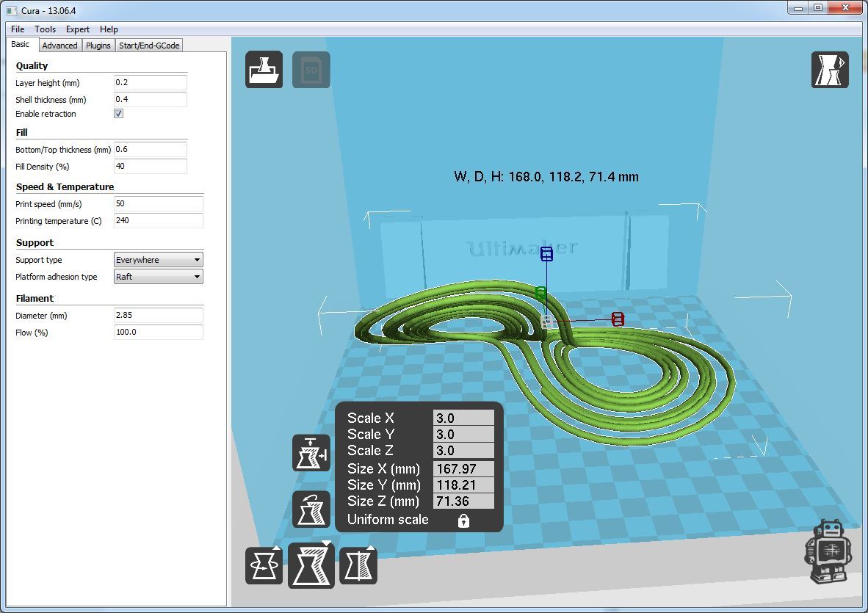The height and width of the screenshot is (613, 868).
Task: Open the File menu
Action: 18,29
